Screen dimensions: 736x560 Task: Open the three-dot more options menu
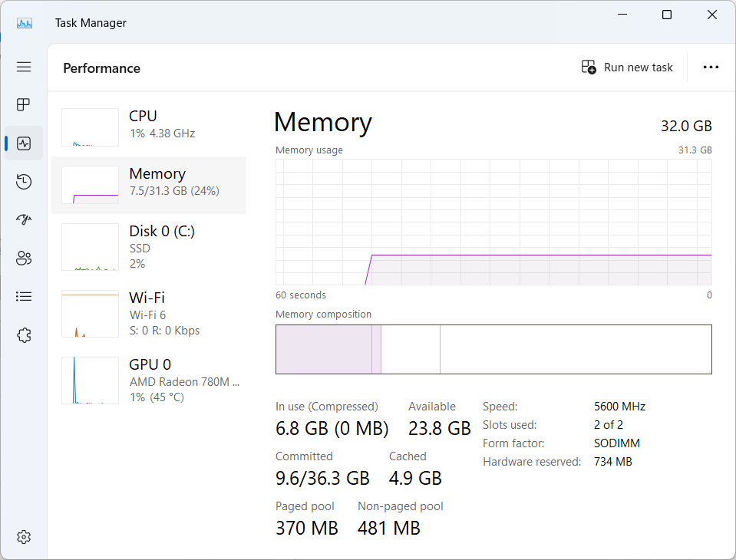711,68
